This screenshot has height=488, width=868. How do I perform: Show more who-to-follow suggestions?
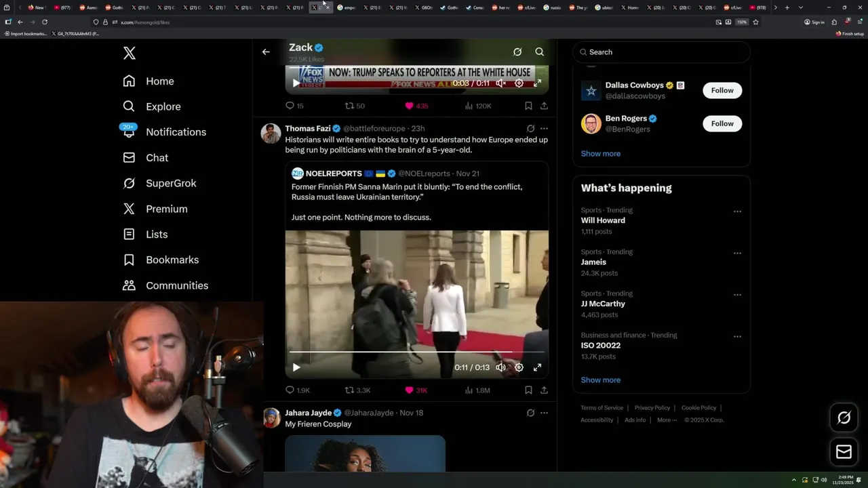pyautogui.click(x=600, y=154)
